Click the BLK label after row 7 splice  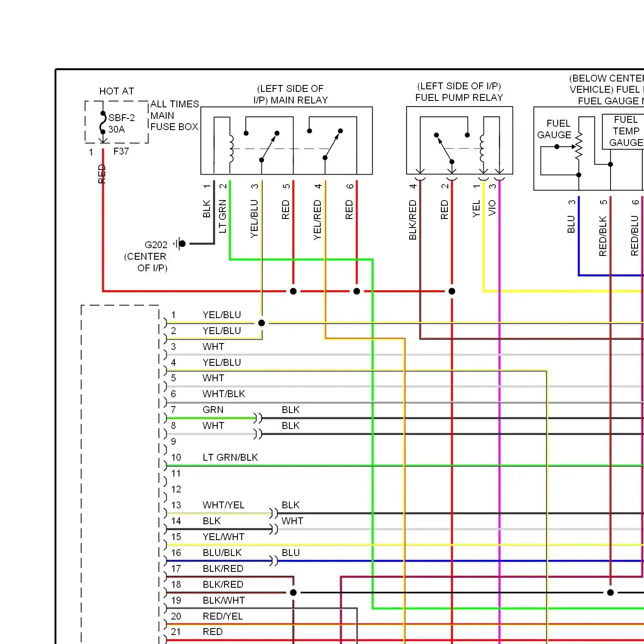click(291, 410)
